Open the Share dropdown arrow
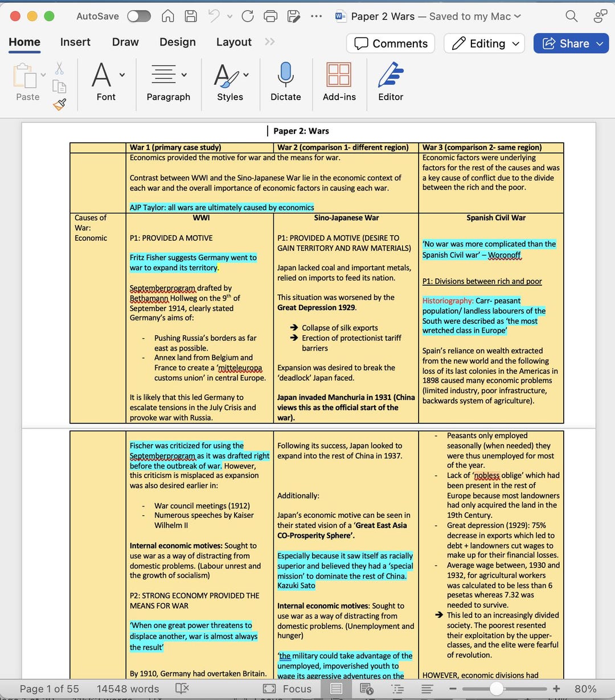Viewport: 615px width, 700px height. coord(598,43)
